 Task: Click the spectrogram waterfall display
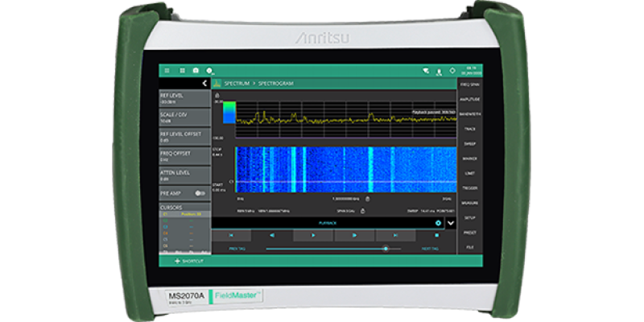coord(346,170)
